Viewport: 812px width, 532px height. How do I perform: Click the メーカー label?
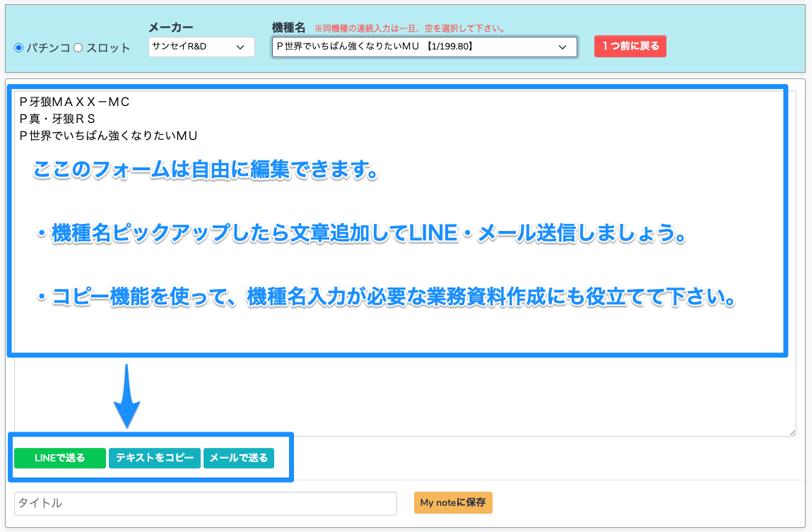tap(171, 27)
